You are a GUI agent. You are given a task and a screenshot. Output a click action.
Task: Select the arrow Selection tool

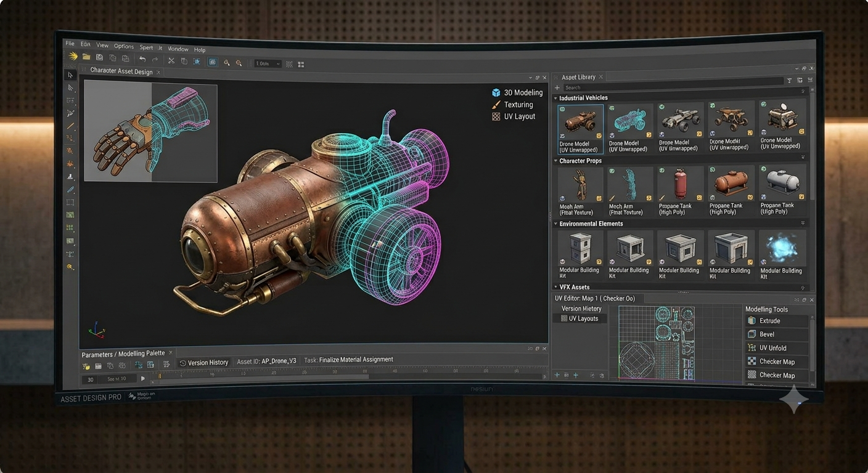[x=70, y=75]
